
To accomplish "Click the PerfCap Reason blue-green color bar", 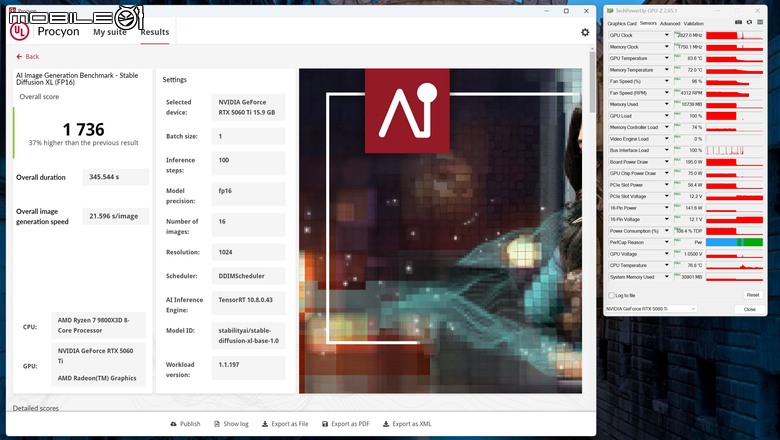I will click(734, 242).
